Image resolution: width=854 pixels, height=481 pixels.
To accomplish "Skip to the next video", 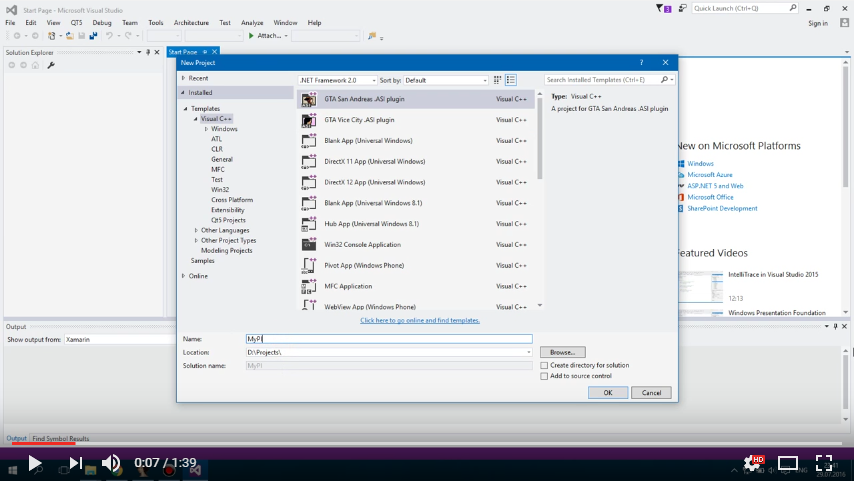I will pyautogui.click(x=76, y=464).
